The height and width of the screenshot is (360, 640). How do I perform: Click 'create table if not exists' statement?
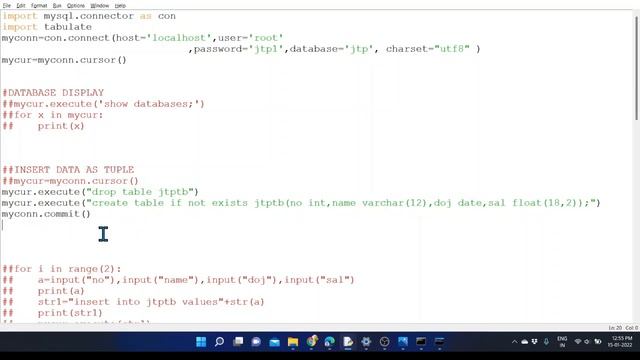tap(301, 203)
